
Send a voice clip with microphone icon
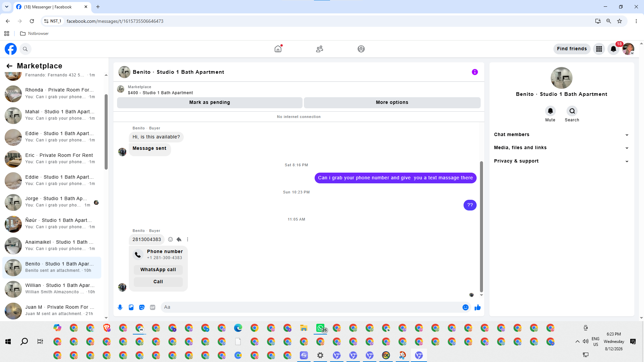tap(120, 307)
